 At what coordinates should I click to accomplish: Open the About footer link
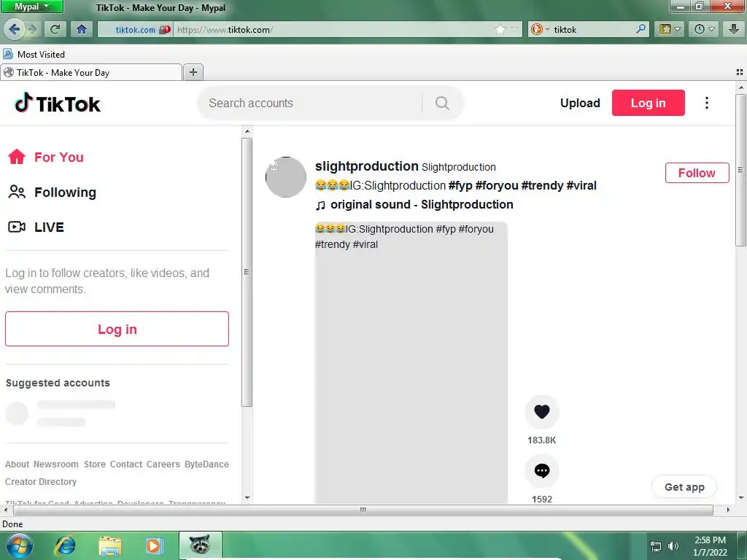pos(18,464)
